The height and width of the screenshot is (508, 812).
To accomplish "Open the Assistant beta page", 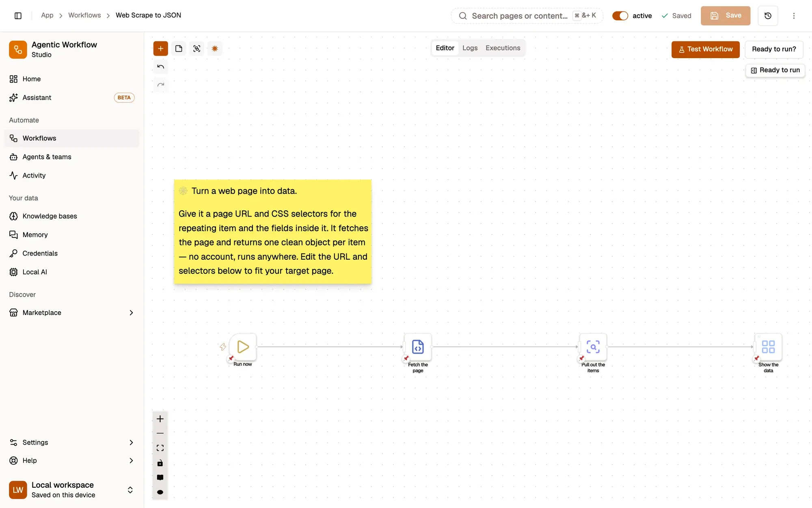I will pos(72,98).
